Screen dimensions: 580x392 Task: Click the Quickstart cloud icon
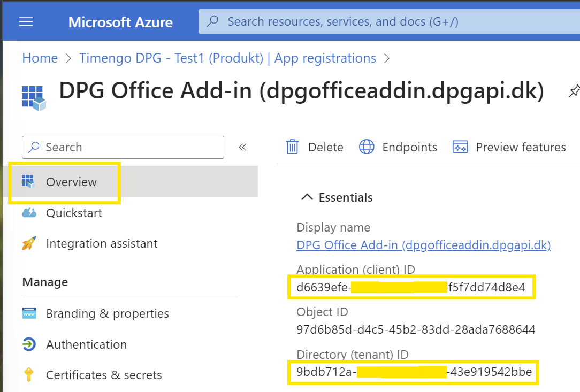29,213
